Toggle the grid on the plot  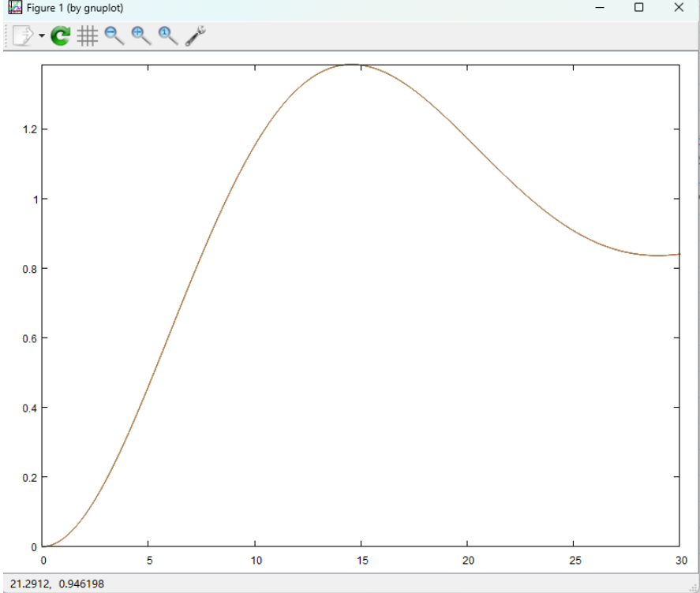pyautogui.click(x=88, y=35)
